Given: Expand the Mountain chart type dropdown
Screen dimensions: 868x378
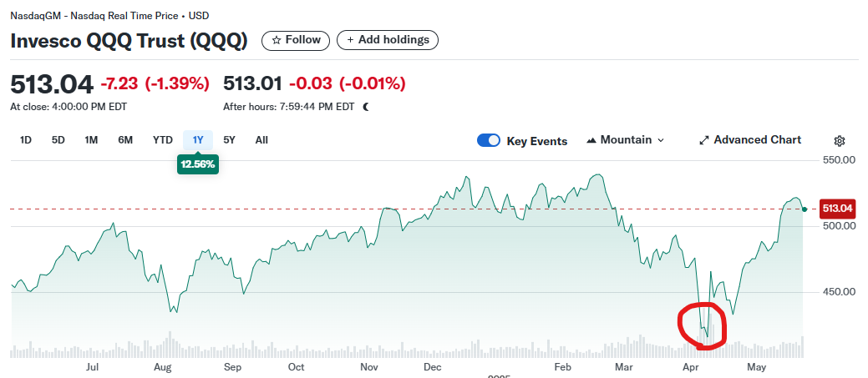Looking at the screenshot, I should (626, 140).
